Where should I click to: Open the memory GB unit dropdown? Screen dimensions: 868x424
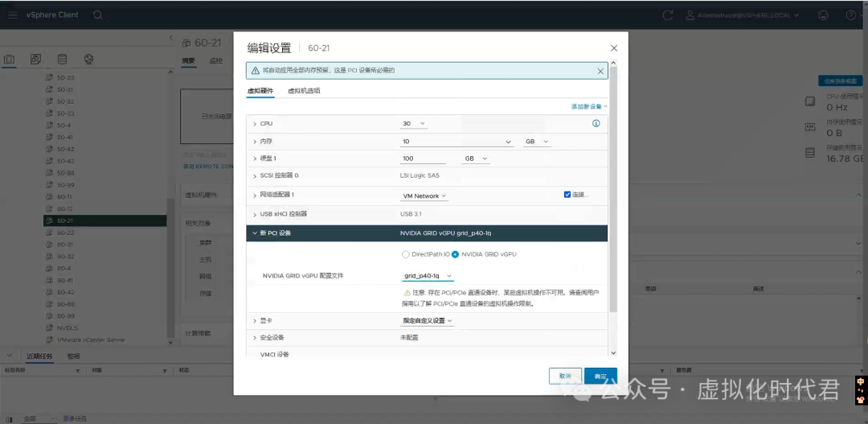[x=537, y=142]
